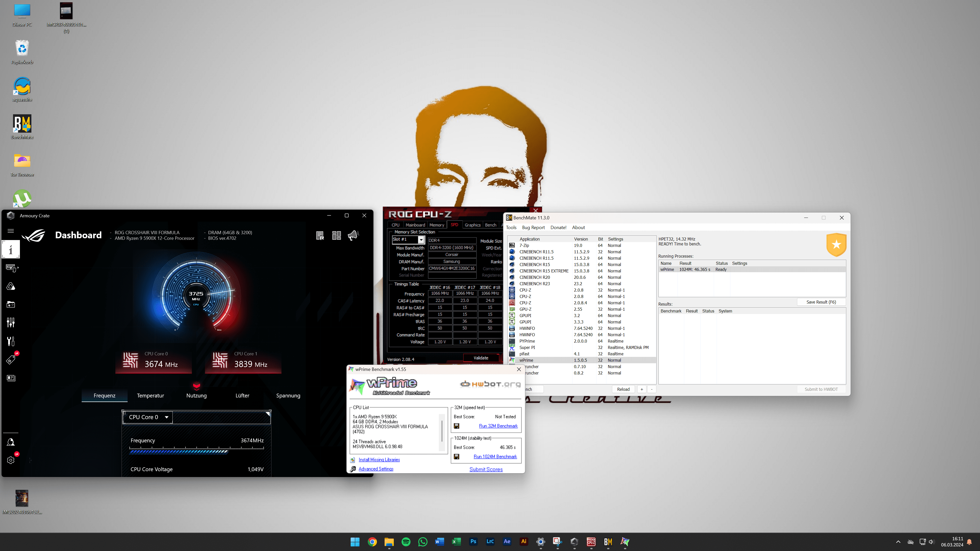
Task: Switch to Lüfter tab
Action: point(242,395)
